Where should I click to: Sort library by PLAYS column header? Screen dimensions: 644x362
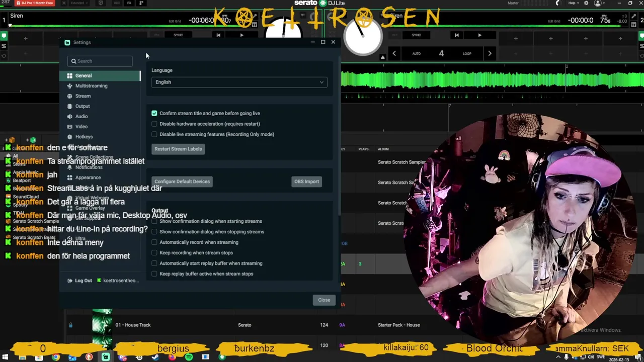363,149
